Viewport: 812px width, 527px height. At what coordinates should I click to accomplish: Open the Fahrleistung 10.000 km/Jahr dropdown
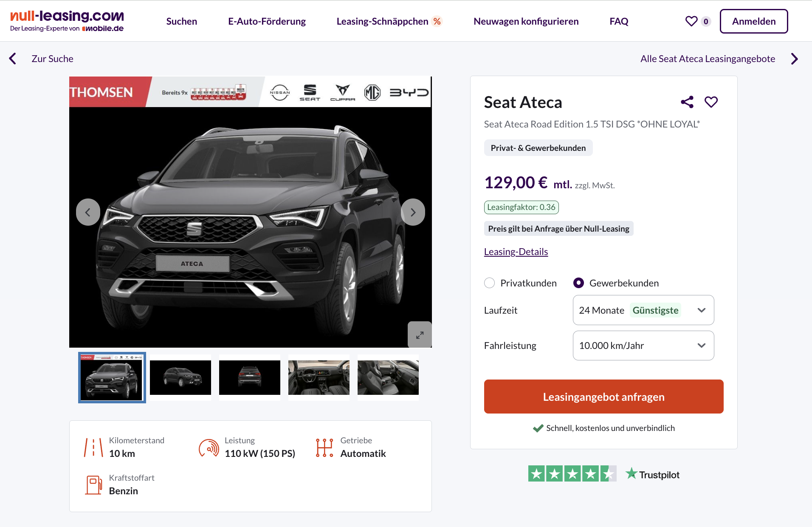pyautogui.click(x=643, y=346)
